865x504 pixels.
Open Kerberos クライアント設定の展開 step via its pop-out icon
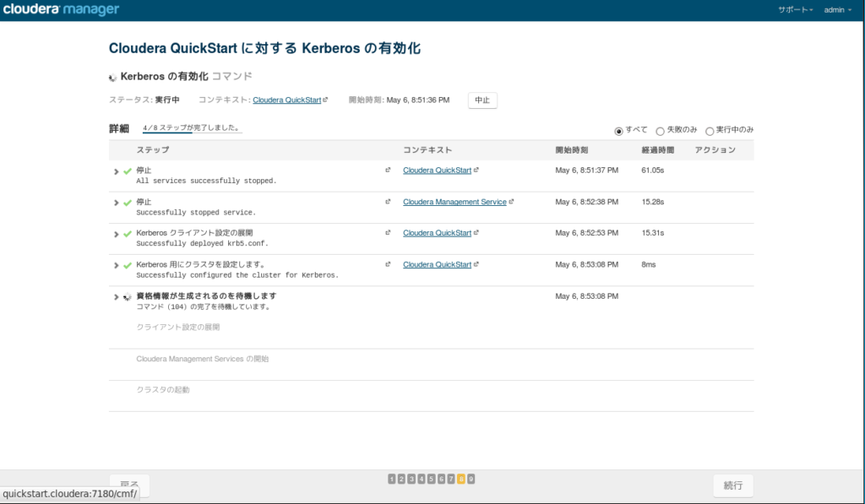coord(388,233)
